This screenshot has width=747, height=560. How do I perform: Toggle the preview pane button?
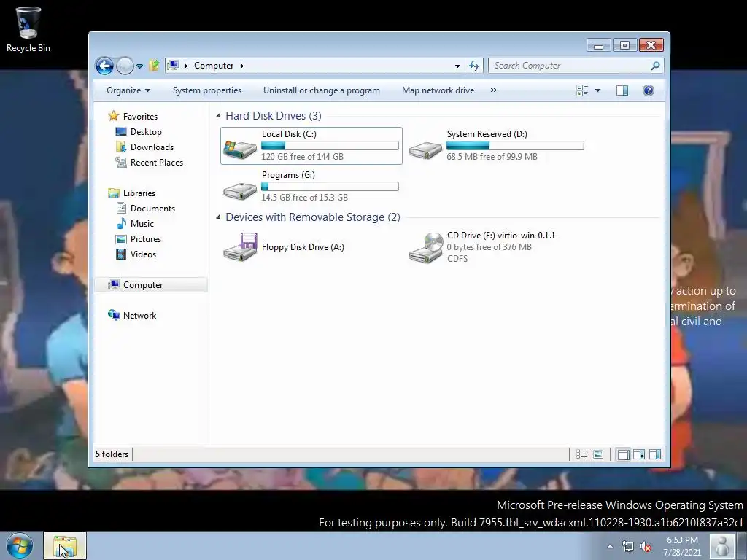pyautogui.click(x=622, y=90)
